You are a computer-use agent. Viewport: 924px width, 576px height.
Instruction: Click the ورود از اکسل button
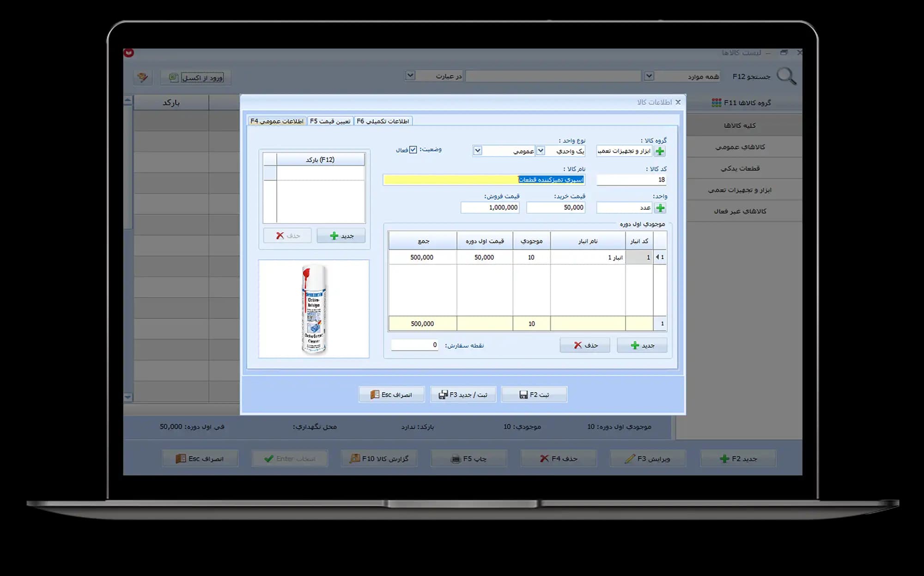point(196,78)
